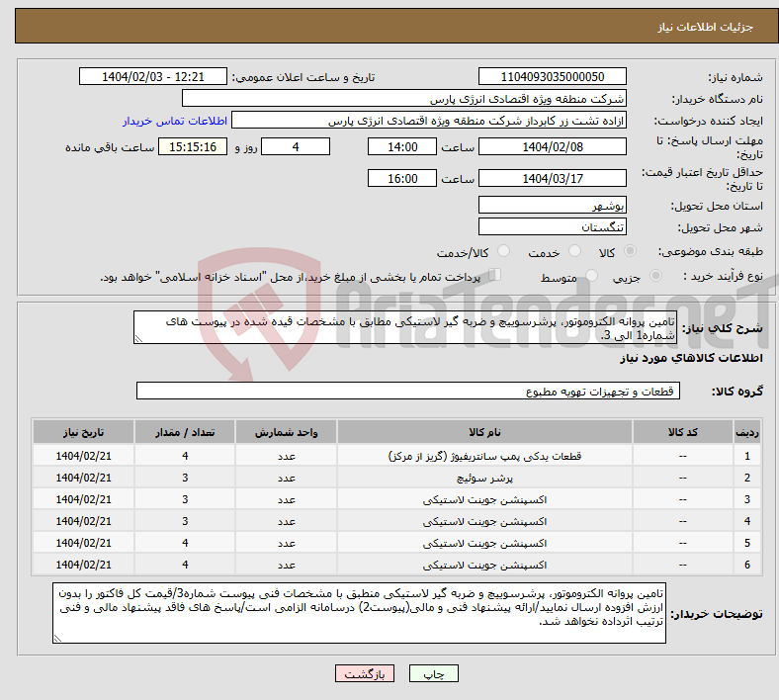The width and height of the screenshot is (779, 700).
Task: Click the کد کالا column header
Action: point(683,432)
